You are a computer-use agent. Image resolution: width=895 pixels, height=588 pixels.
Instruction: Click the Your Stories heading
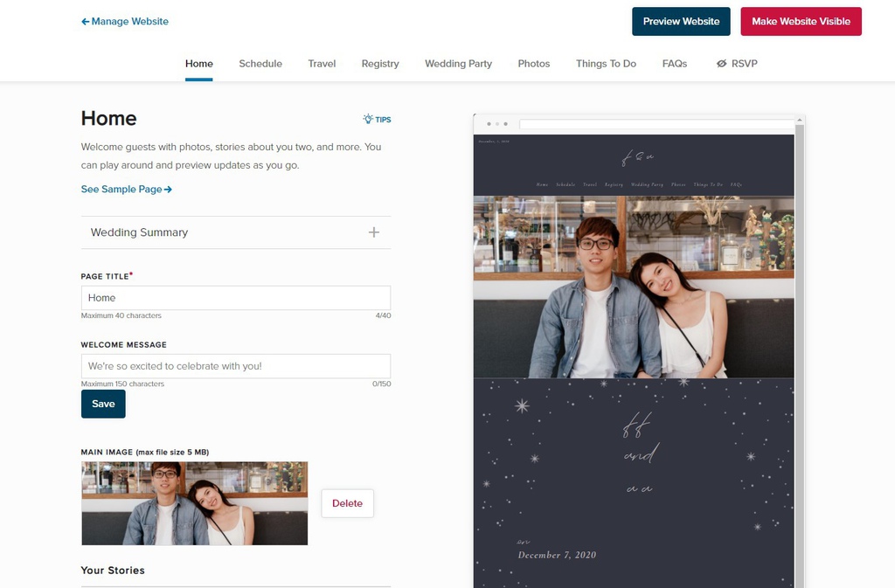pos(113,571)
